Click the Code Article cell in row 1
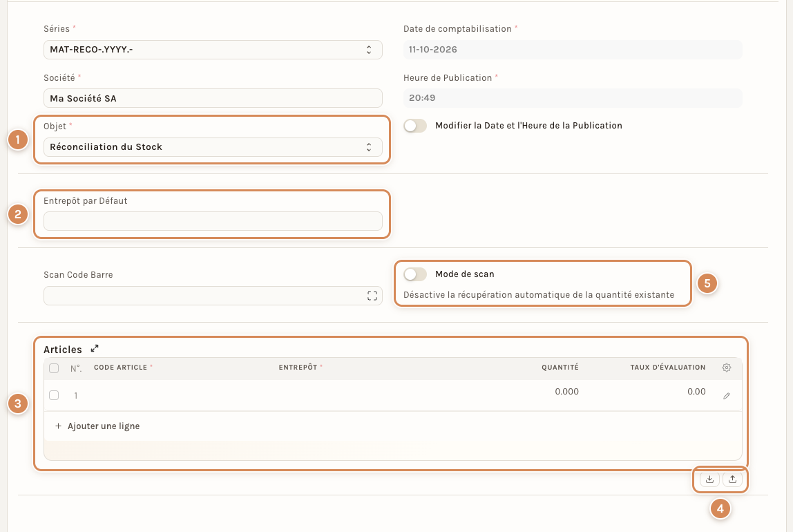793x532 pixels. point(181,395)
